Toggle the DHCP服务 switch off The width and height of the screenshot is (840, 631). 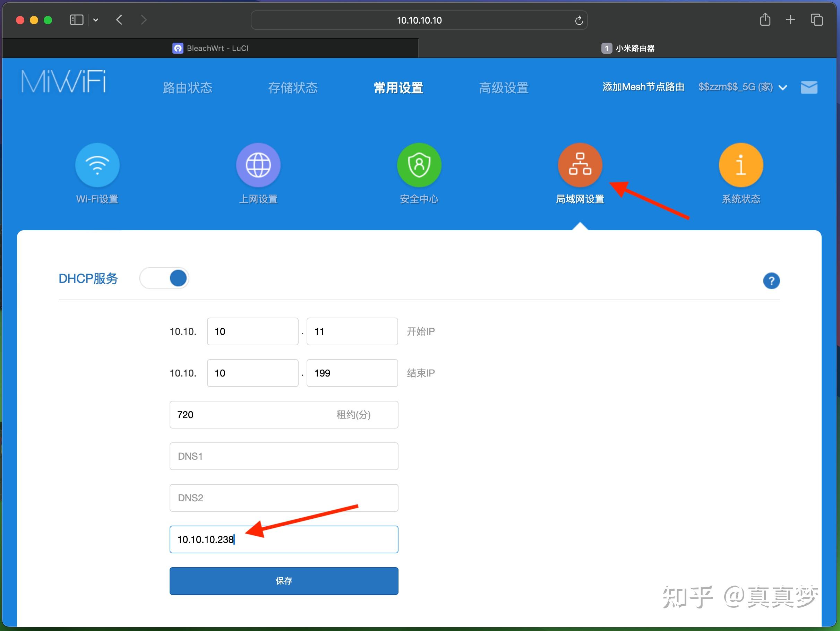164,278
